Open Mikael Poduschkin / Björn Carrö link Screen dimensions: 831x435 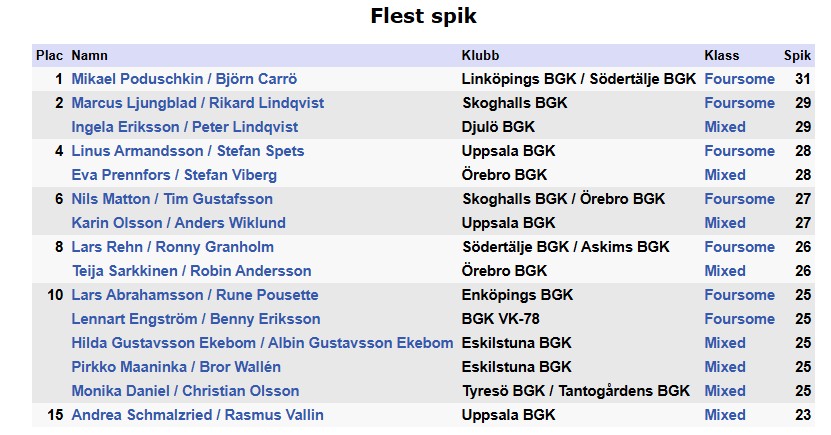point(184,79)
